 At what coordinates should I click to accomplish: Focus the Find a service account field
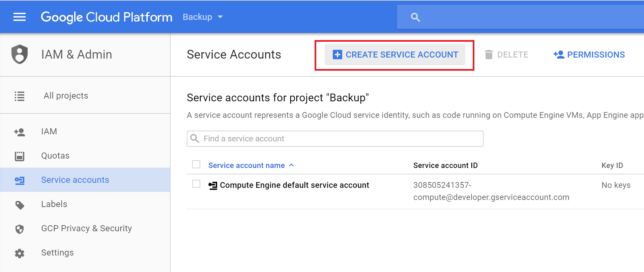coord(335,139)
